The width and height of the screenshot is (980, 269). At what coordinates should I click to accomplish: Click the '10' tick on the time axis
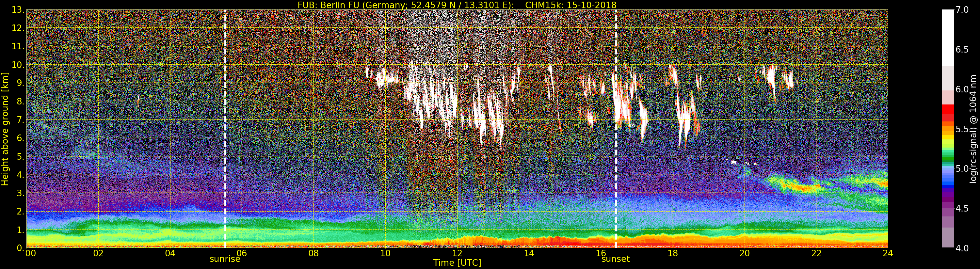(x=385, y=253)
